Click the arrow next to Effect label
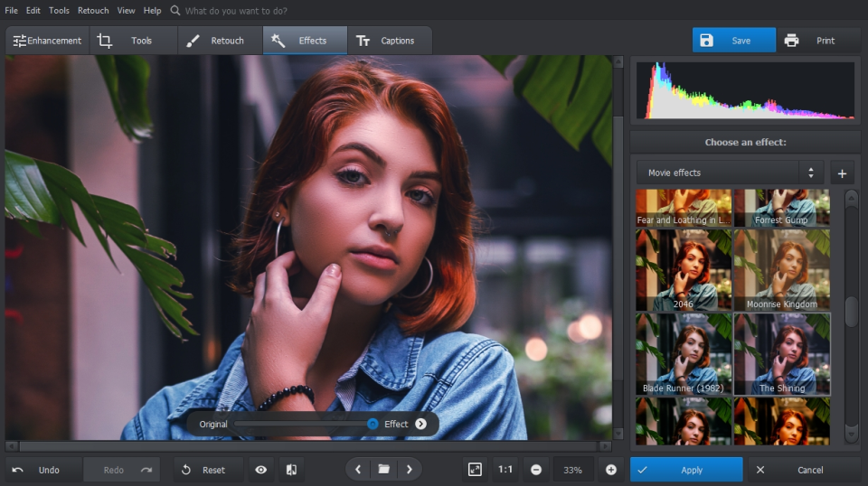Viewport: 868px width, 486px height. point(420,424)
